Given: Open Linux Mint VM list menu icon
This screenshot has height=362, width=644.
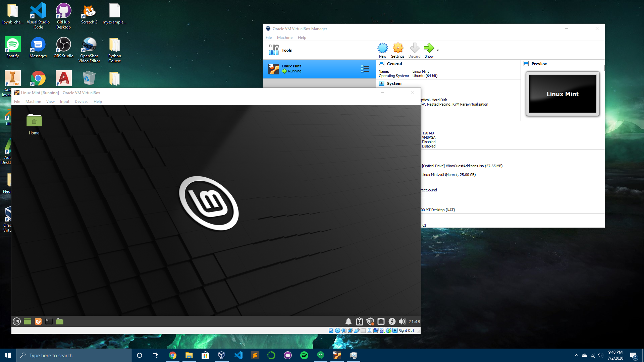Looking at the screenshot, I should (365, 69).
